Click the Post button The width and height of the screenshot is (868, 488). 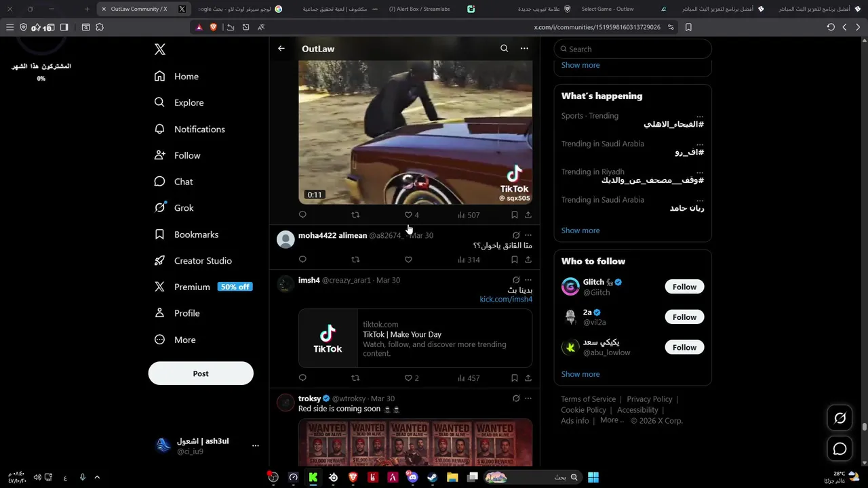[201, 373]
